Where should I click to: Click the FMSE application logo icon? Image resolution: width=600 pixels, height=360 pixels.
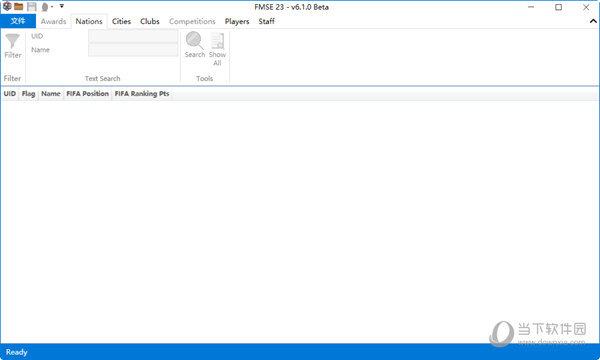(7, 7)
